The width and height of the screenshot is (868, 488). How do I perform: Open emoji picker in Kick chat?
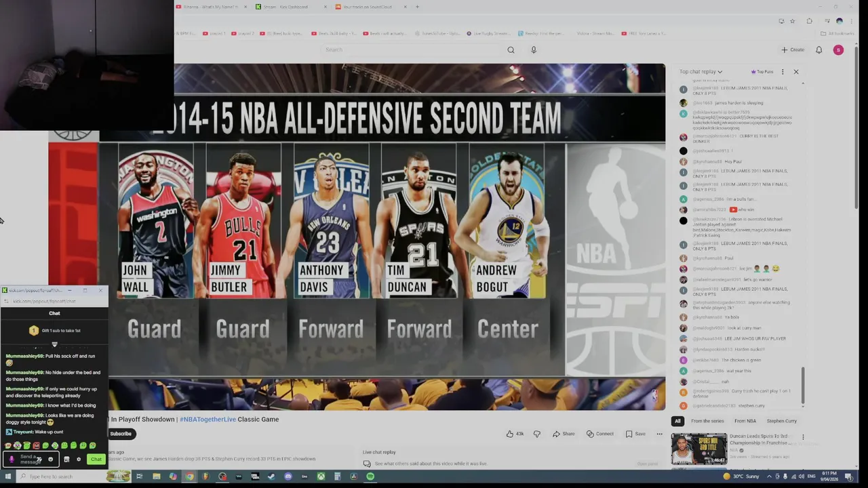pyautogui.click(x=50, y=460)
